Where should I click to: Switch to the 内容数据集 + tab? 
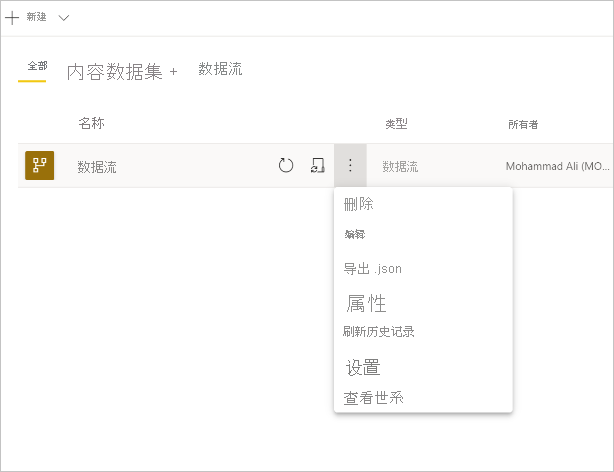[122, 72]
